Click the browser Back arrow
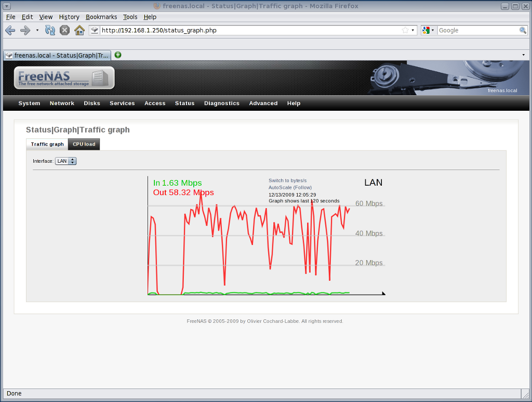This screenshot has width=532, height=402. pyautogui.click(x=10, y=30)
